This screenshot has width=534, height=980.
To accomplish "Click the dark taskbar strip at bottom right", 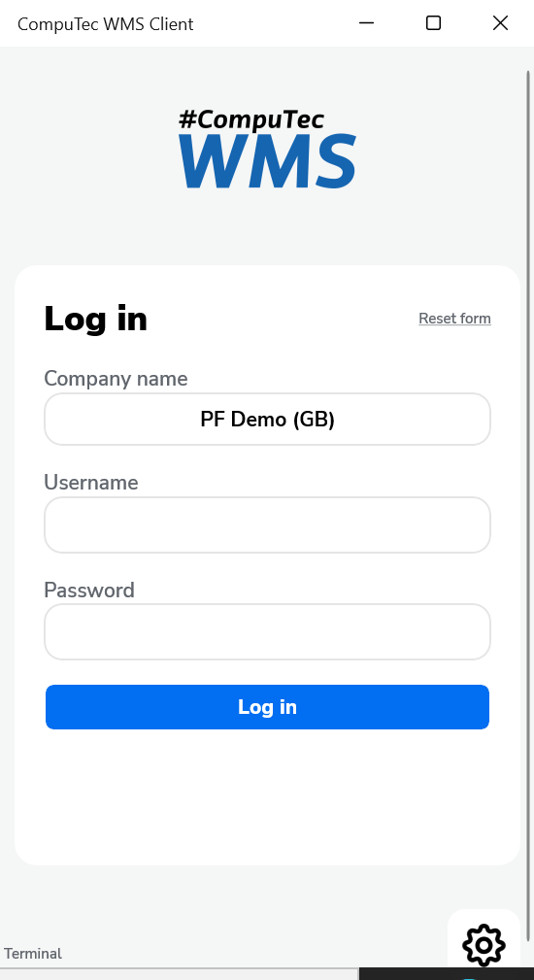I will click(446, 974).
